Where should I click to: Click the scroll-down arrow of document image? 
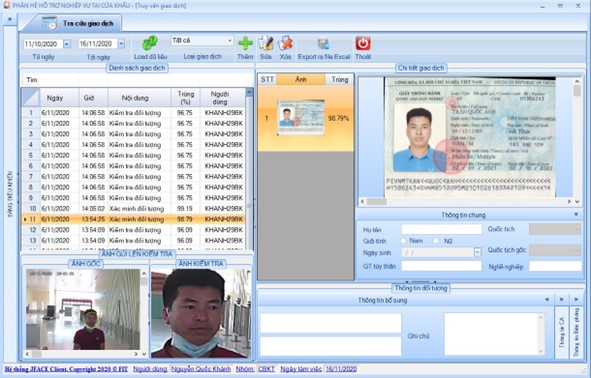click(577, 202)
